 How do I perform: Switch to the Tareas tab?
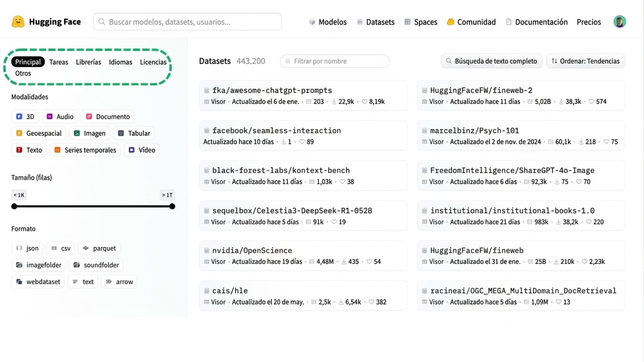59,62
